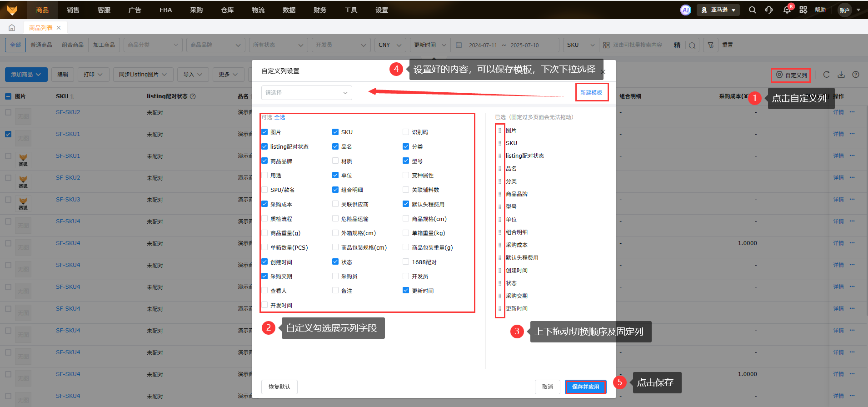This screenshot has width=868, height=407.
Task: Expand the 开发员 filter dropdown
Action: pyautogui.click(x=341, y=45)
